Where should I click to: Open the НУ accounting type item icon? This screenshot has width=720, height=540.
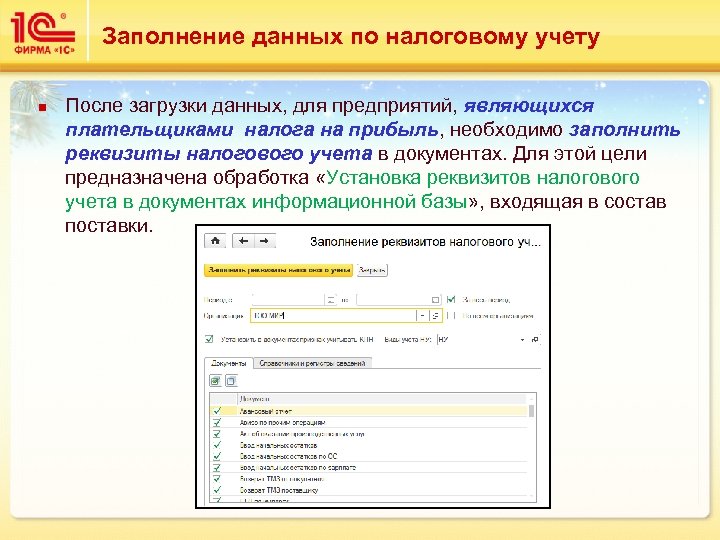[535, 339]
